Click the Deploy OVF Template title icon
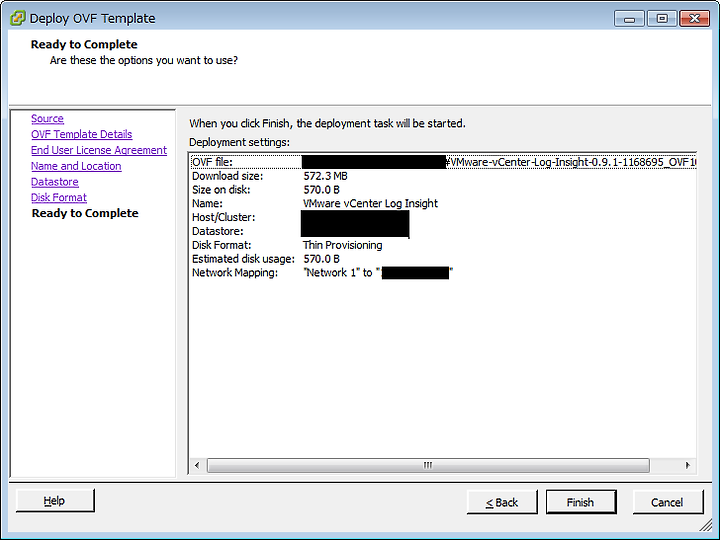Screen dimensions: 720x540 [17, 18]
